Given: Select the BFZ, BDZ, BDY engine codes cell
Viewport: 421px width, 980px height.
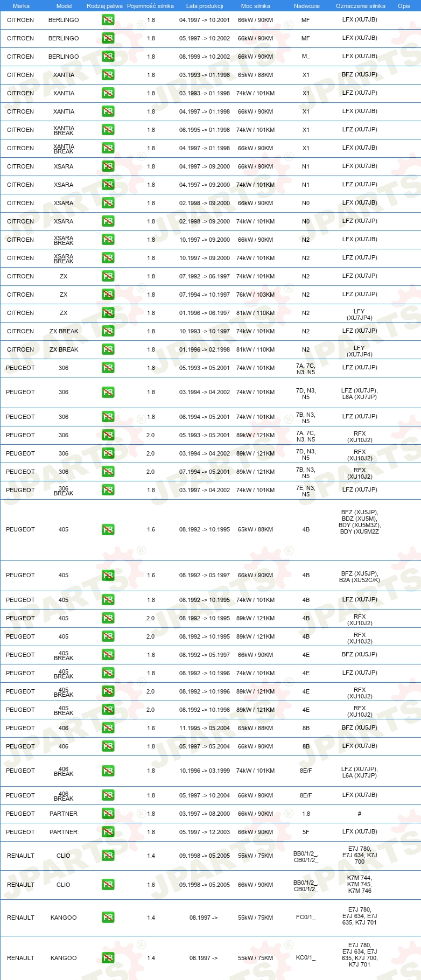Looking at the screenshot, I should pos(360,522).
